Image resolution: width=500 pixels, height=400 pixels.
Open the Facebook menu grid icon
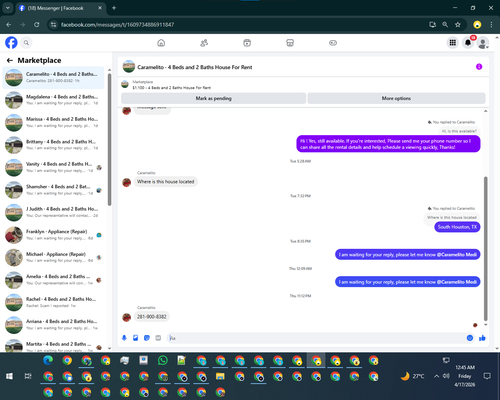(453, 43)
